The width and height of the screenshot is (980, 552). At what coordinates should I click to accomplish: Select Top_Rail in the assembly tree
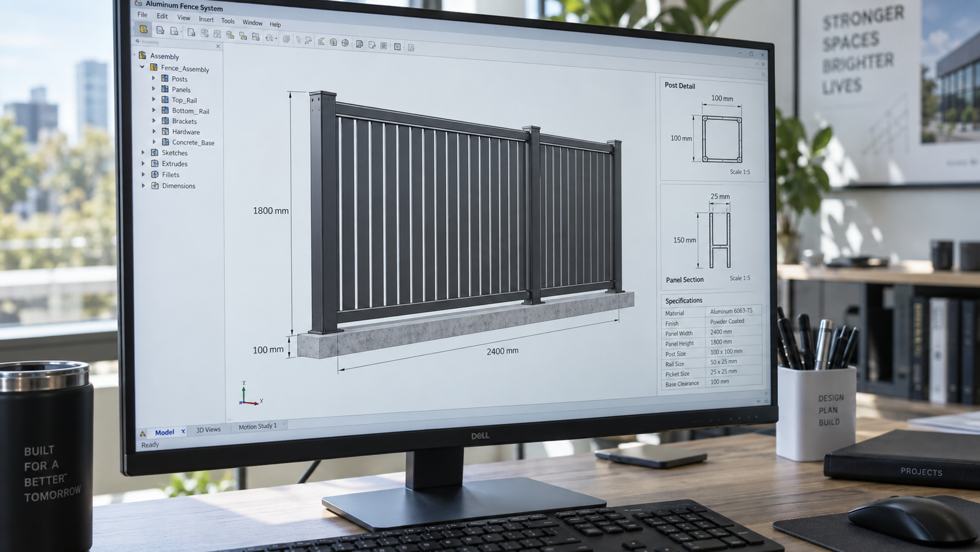pos(184,100)
